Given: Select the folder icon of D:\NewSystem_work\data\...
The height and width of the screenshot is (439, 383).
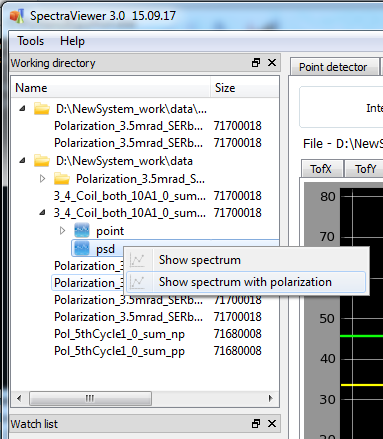Looking at the screenshot, I should click(42, 109).
